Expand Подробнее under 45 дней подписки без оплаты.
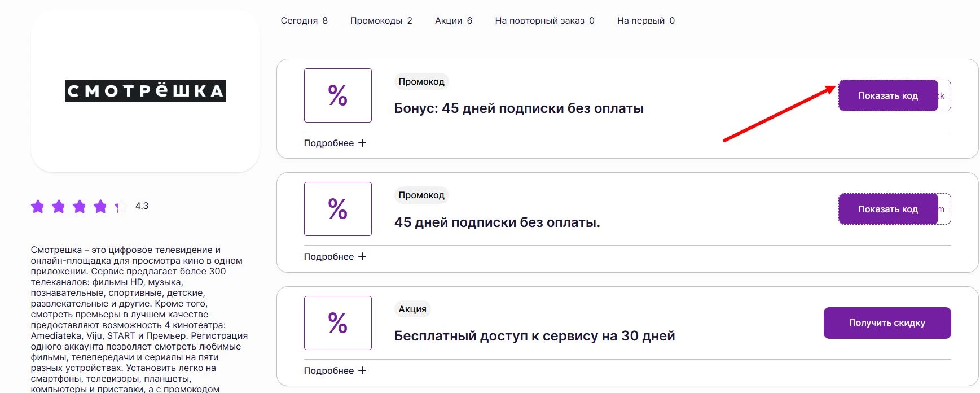This screenshot has width=980, height=393. coord(335,257)
